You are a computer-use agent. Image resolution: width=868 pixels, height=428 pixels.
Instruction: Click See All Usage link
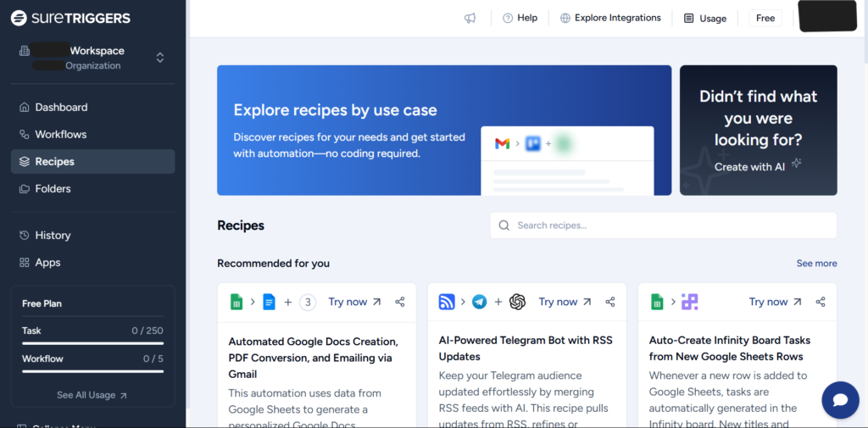click(92, 395)
